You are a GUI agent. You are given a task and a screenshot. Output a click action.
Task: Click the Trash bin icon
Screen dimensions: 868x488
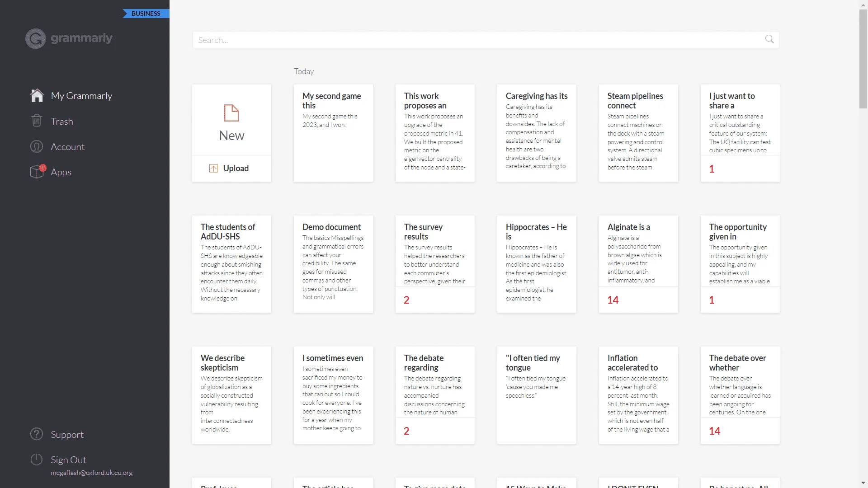[x=37, y=121]
